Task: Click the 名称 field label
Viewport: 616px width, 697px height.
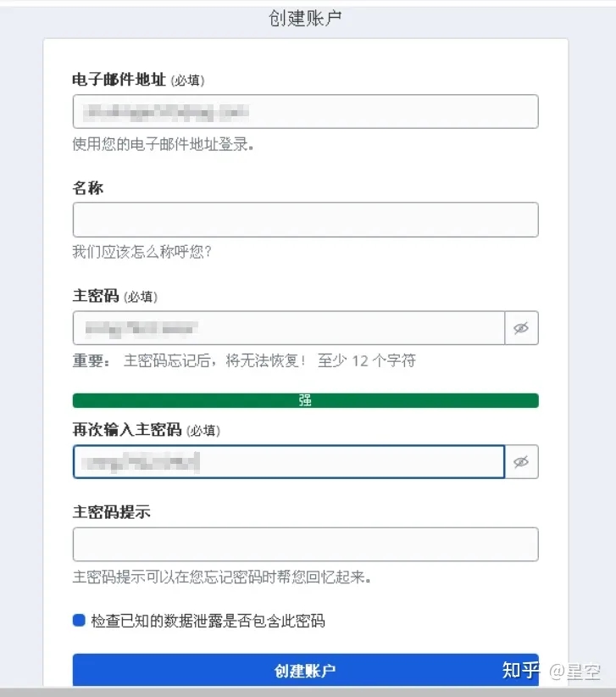Action: [x=88, y=188]
